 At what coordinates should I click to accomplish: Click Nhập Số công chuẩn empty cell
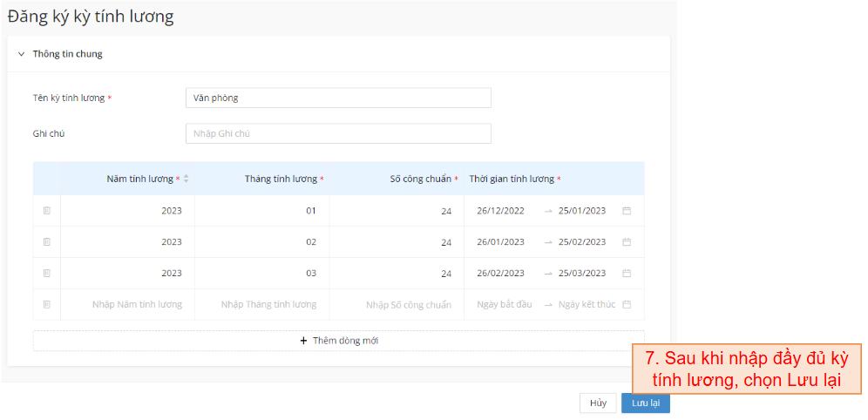pos(408,305)
